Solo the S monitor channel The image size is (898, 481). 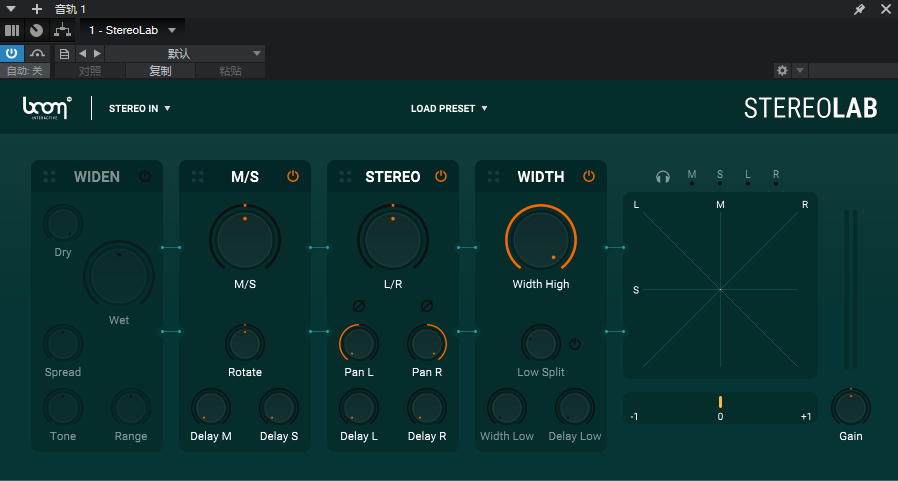click(720, 178)
